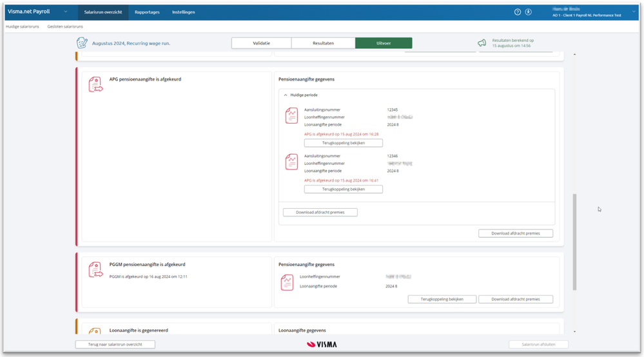Click the value '12346'
Screen dimensions: 644x357
(x=392, y=156)
